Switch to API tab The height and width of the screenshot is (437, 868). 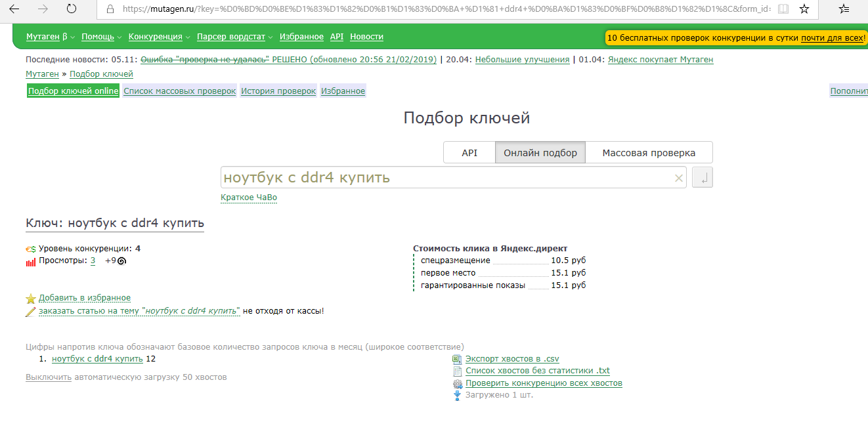469,153
